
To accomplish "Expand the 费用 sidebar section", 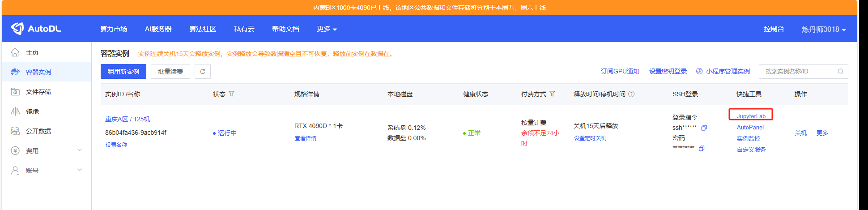I will coord(80,150).
